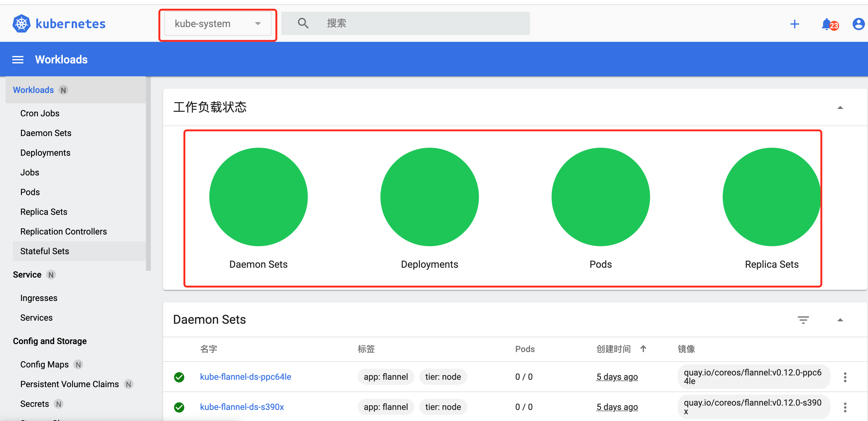Open the kube-flannel-ds-s390x daemon set
868x421 pixels.
pyautogui.click(x=242, y=407)
